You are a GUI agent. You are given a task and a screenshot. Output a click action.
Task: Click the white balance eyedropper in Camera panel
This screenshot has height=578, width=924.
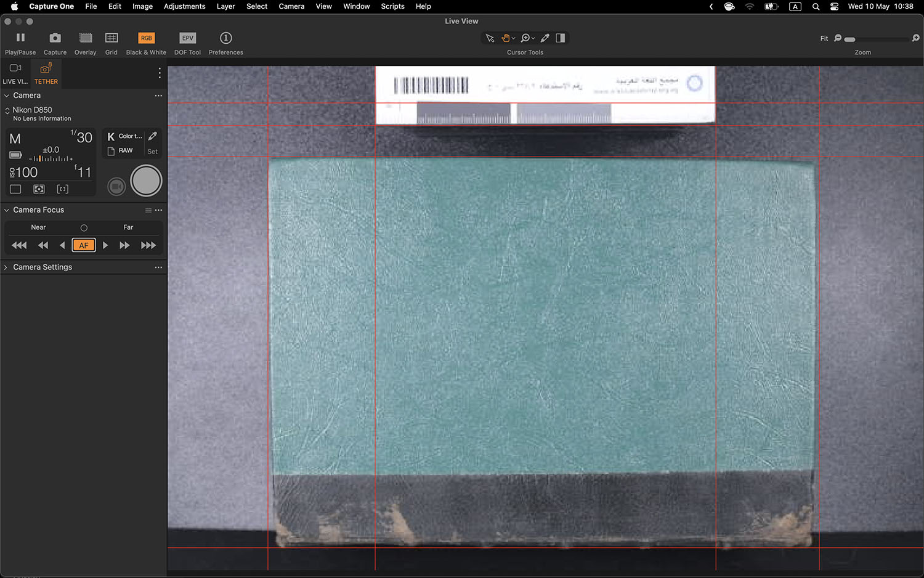pyautogui.click(x=153, y=136)
